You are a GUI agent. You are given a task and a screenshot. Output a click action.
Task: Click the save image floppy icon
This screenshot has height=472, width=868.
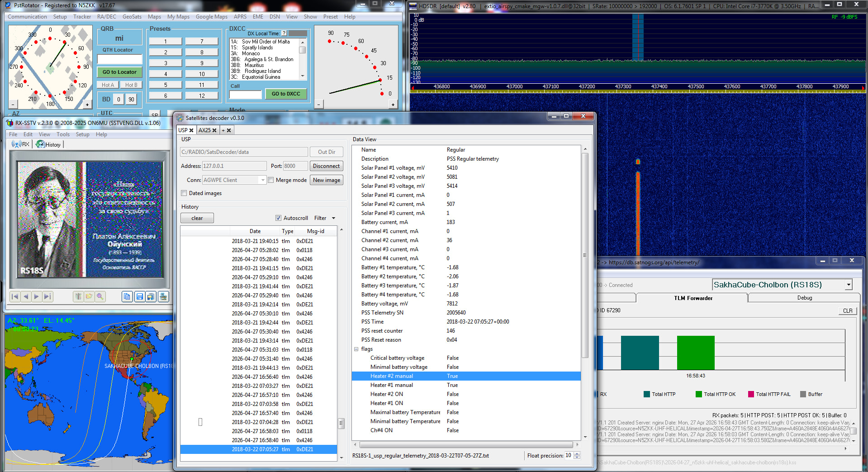click(139, 296)
